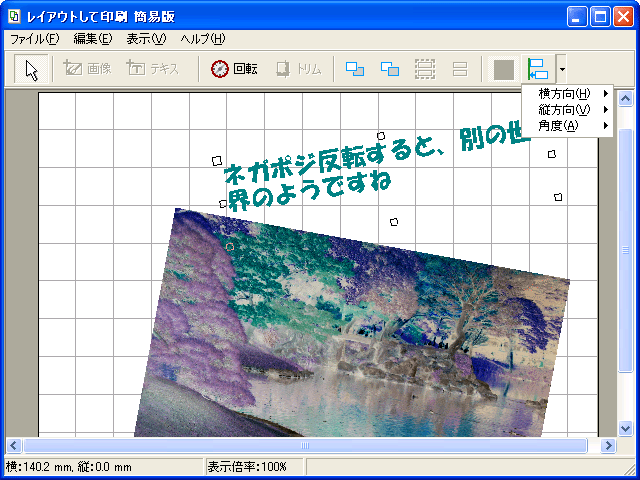Open the ファイル(F) menu
The image size is (640, 480).
point(35,39)
